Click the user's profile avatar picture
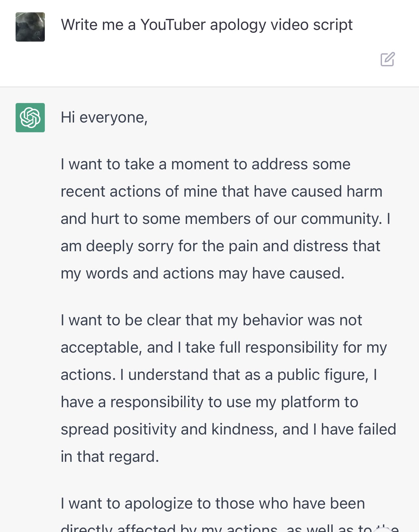 tap(30, 27)
